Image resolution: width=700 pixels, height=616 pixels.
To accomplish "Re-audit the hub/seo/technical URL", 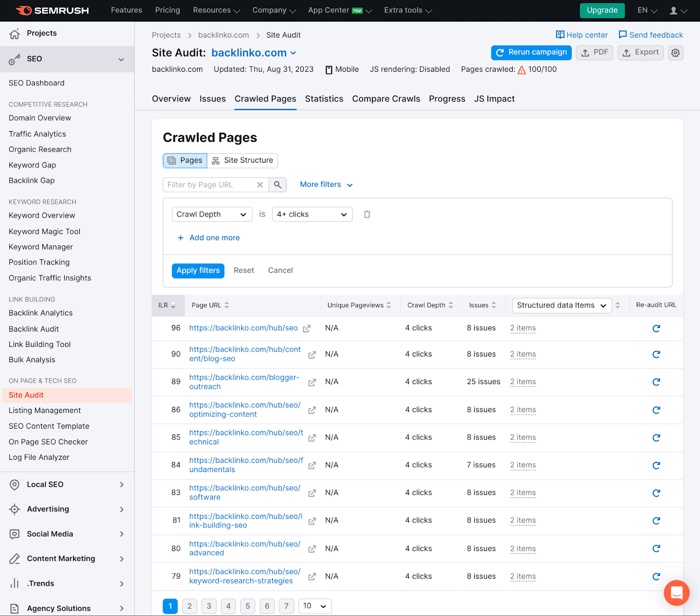I will pos(656,437).
